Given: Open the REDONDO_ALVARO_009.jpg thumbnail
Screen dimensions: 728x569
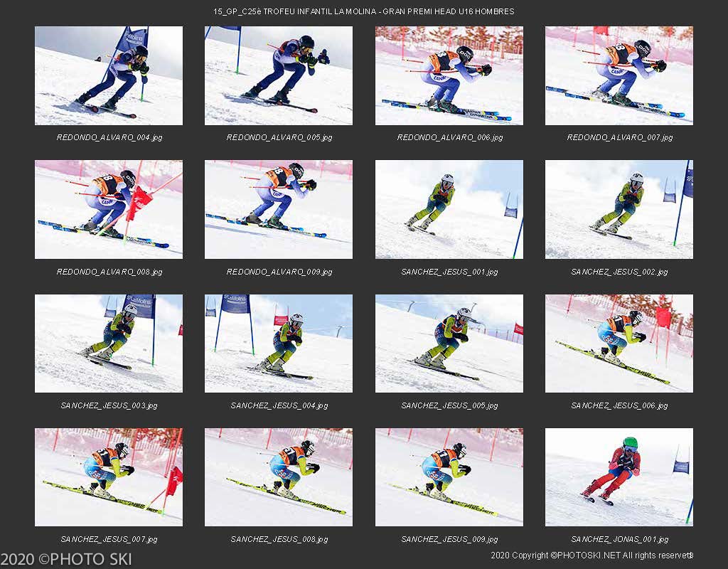Looking at the screenshot, I should tap(279, 210).
